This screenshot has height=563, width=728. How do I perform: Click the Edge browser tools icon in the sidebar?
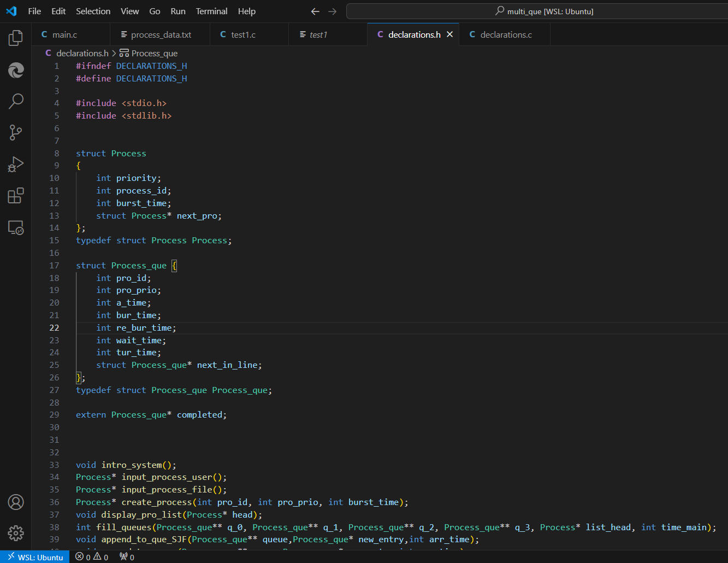[16, 69]
